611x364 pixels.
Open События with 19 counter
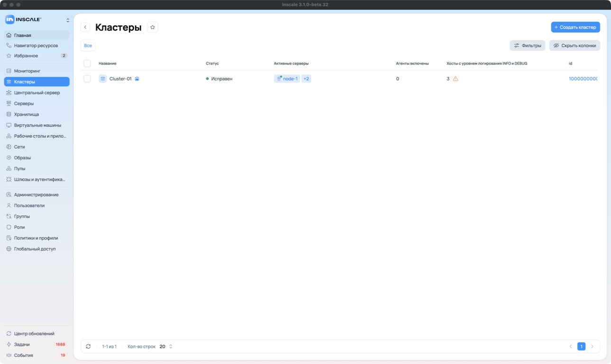point(37,355)
